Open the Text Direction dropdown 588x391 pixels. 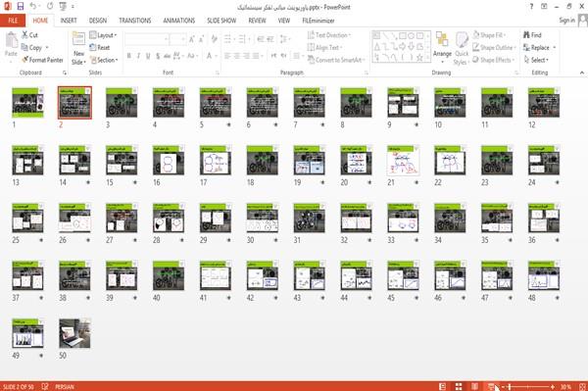[x=329, y=35]
